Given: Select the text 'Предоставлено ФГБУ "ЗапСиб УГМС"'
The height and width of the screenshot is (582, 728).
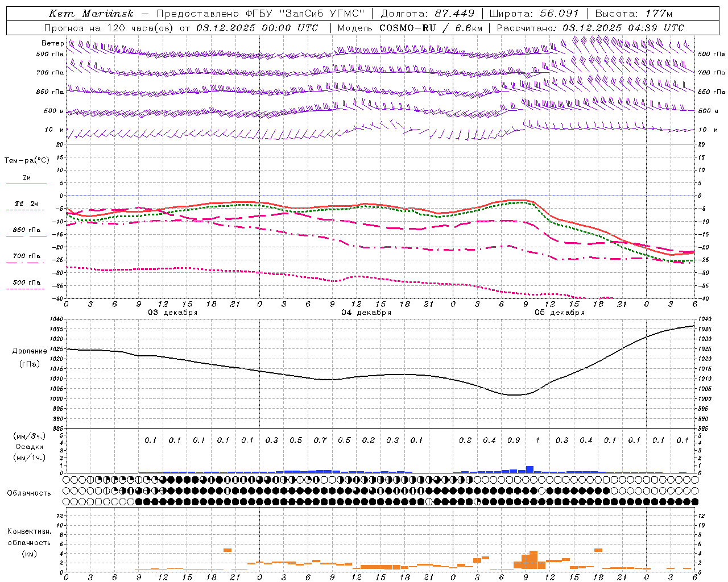Looking at the screenshot, I should tap(260, 14).
